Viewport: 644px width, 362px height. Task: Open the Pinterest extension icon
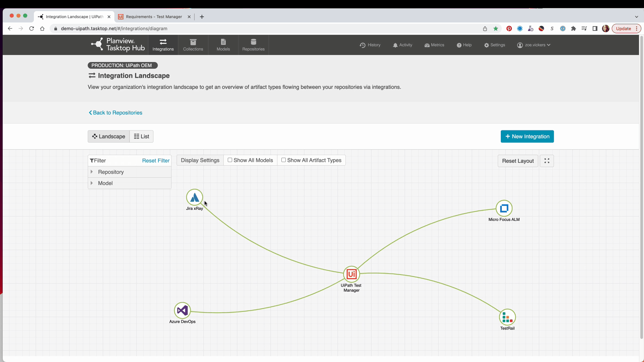coord(509,28)
